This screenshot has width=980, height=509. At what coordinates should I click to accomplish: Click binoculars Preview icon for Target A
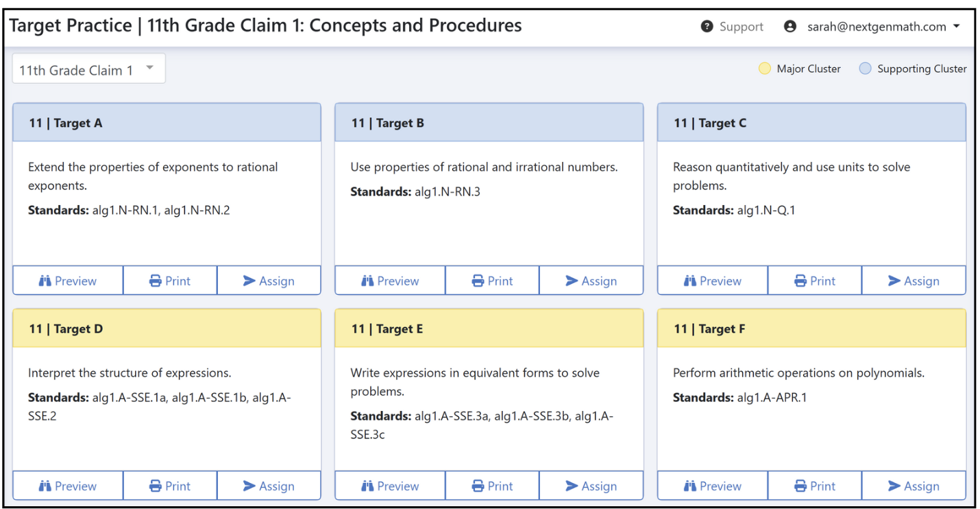pyautogui.click(x=45, y=281)
